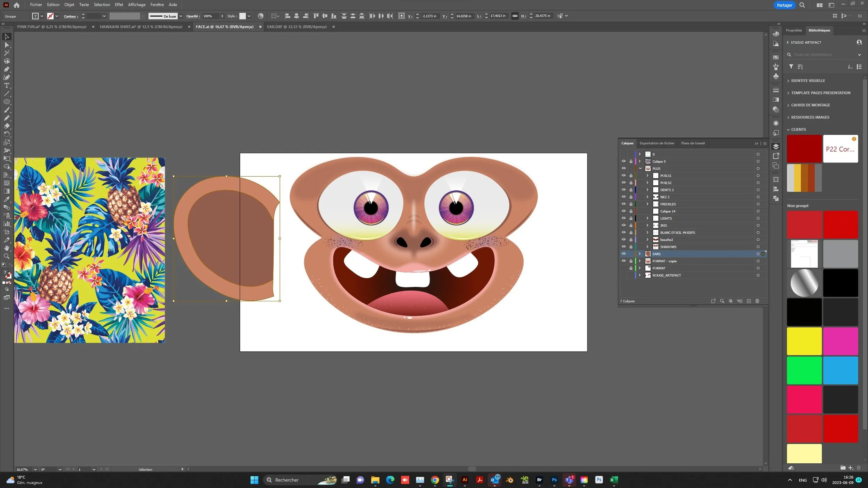The image size is (868, 488).
Task: Select the Type tool in toolbar
Action: coord(7,85)
